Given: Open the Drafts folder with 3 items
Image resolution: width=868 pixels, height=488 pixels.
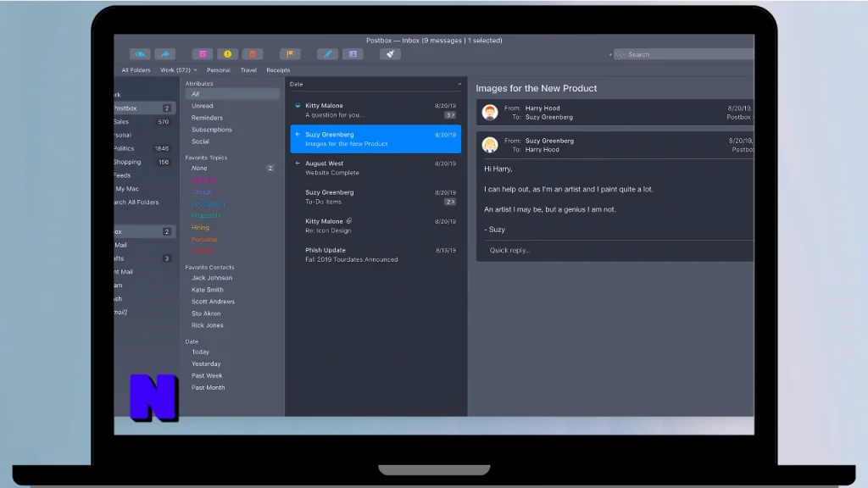Looking at the screenshot, I should (x=145, y=258).
